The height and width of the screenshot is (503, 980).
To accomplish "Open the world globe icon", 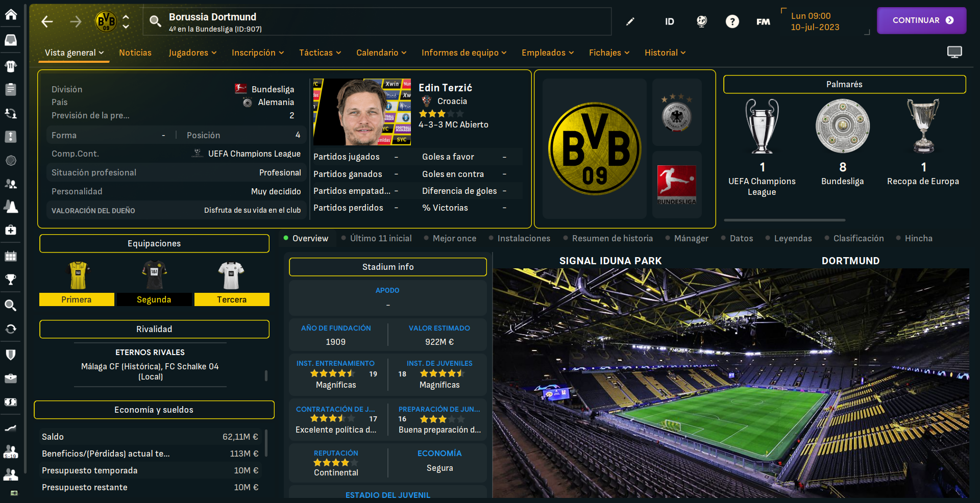I will 702,21.
